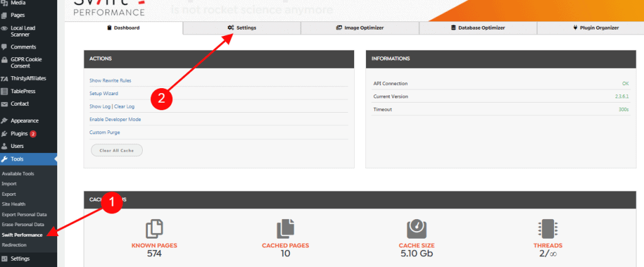Click the Database Optimizer stack icon

[x=453, y=28]
